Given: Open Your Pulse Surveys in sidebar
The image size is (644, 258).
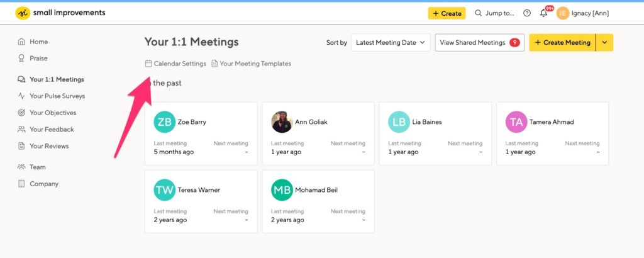Looking at the screenshot, I should pyautogui.click(x=57, y=96).
